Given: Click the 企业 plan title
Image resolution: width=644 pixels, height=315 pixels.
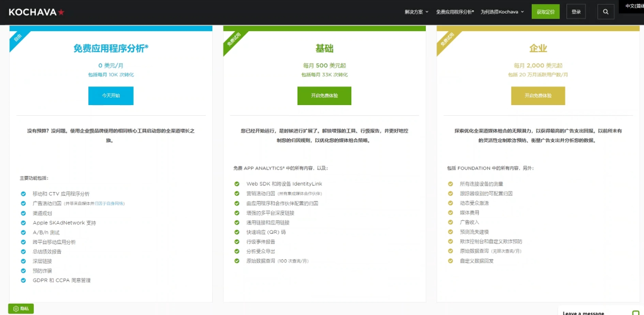Looking at the screenshot, I should point(538,48).
